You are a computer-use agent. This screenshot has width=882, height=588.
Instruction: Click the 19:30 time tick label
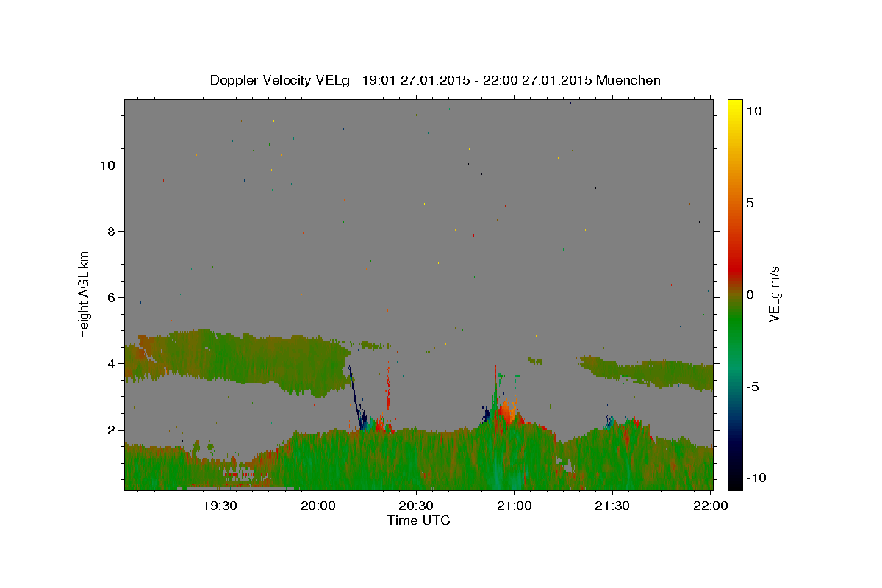[x=220, y=506]
